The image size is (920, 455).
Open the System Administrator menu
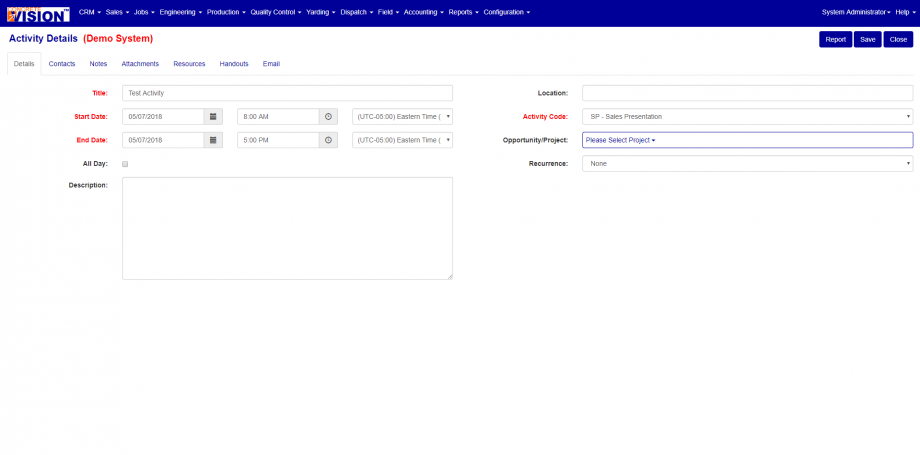point(856,12)
